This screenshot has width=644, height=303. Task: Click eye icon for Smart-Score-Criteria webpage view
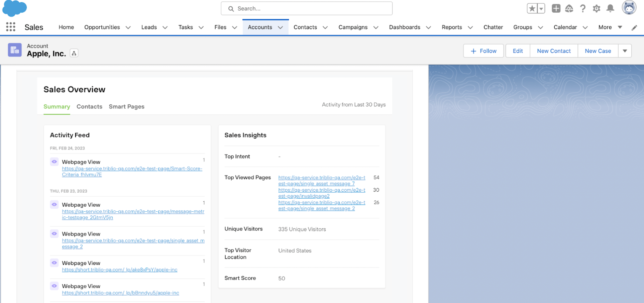(x=54, y=162)
